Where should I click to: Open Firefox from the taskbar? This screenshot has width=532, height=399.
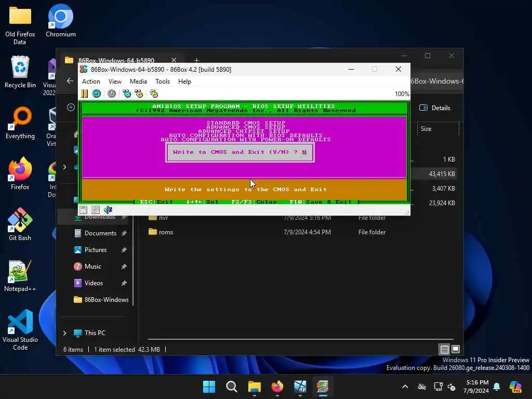(x=277, y=387)
